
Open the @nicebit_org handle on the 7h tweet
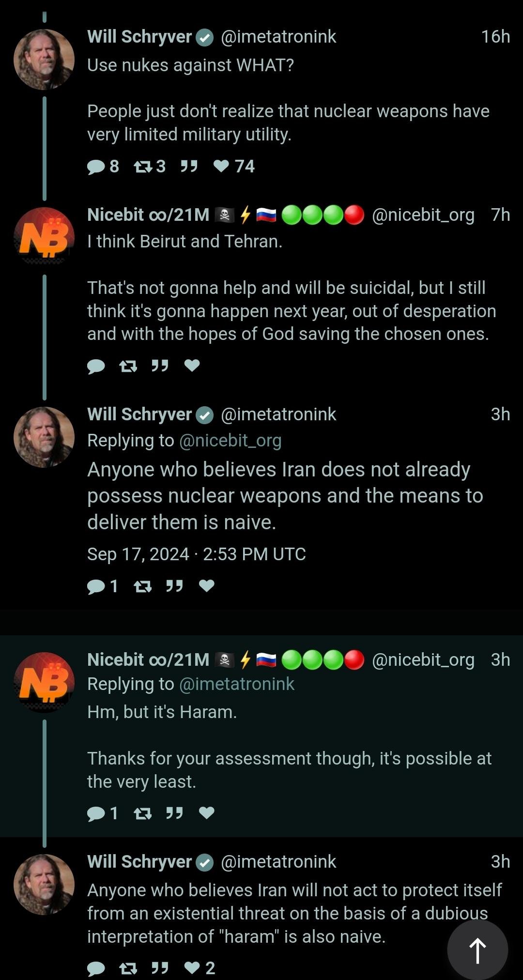pyautogui.click(x=423, y=214)
